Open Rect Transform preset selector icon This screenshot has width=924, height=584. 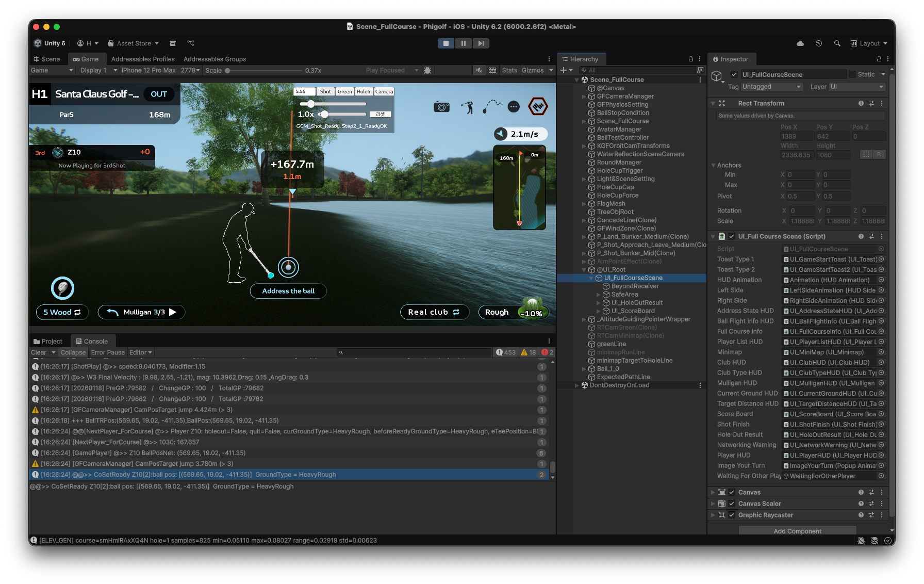871,103
